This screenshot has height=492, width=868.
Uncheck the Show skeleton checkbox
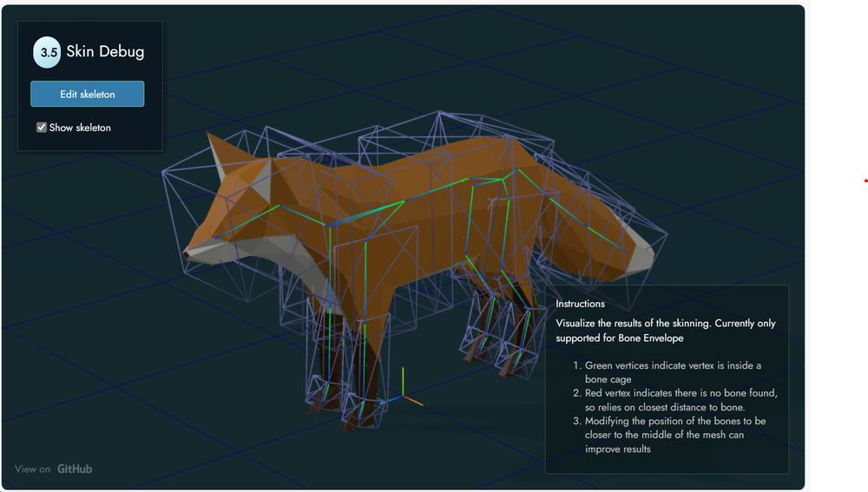[x=42, y=128]
